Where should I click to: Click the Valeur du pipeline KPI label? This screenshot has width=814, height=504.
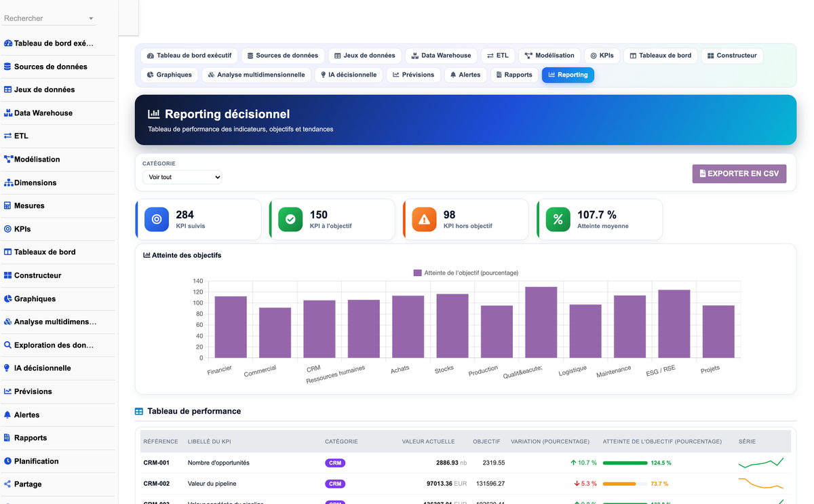[212, 484]
